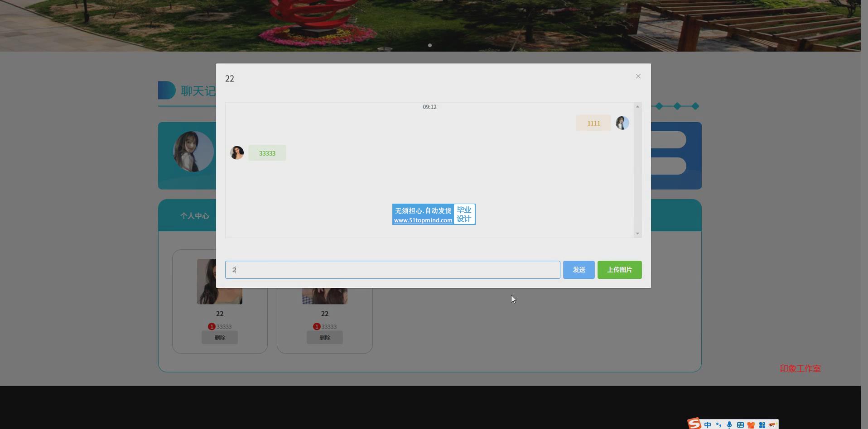Select the 个人中心 tab
868x429 pixels.
(x=194, y=216)
